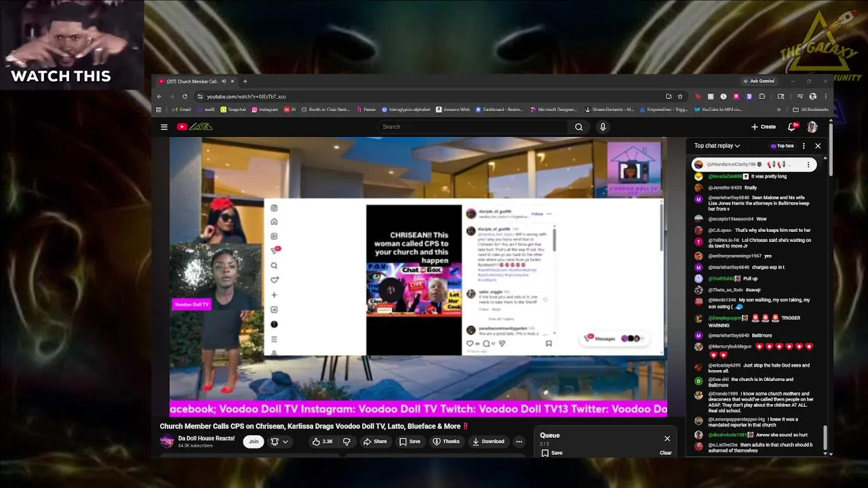Close the live chat replay panel
The image size is (868, 488).
click(x=818, y=146)
